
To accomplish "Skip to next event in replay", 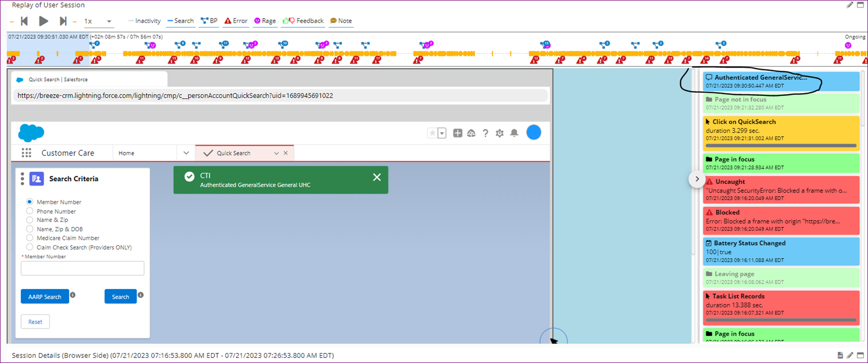I will point(63,21).
